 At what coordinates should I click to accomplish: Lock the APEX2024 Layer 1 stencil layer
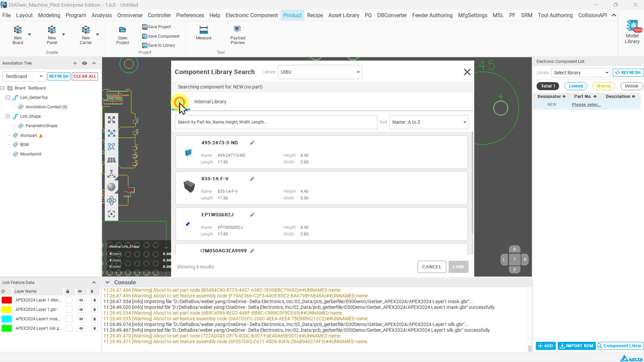point(69,300)
